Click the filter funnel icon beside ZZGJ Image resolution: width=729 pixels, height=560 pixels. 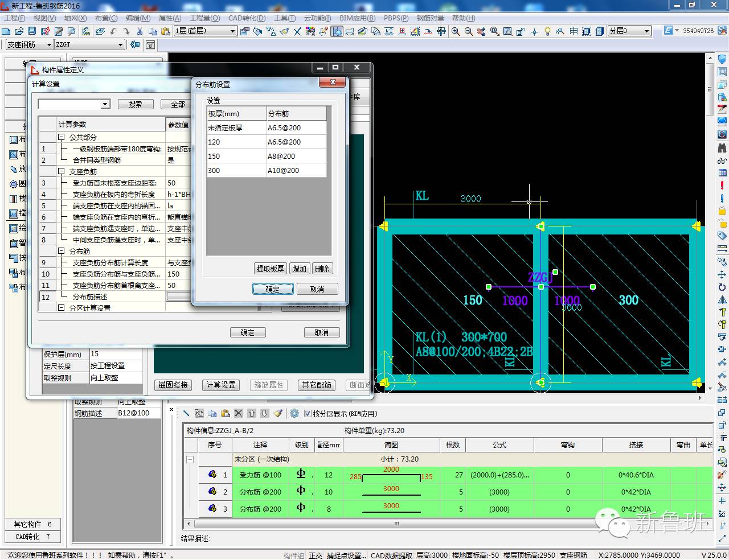click(x=150, y=44)
